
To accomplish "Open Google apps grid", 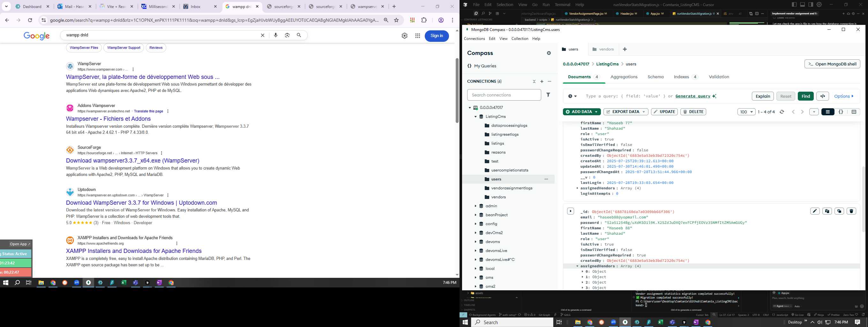I will point(417,36).
